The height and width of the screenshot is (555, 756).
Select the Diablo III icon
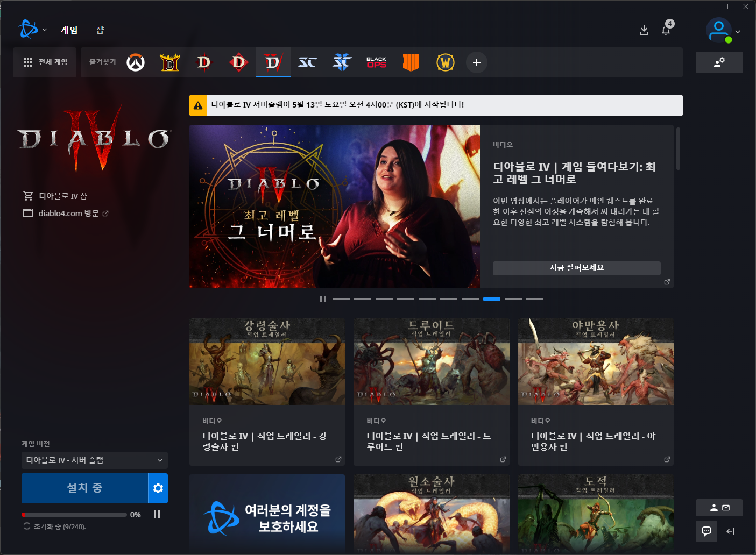tap(204, 62)
